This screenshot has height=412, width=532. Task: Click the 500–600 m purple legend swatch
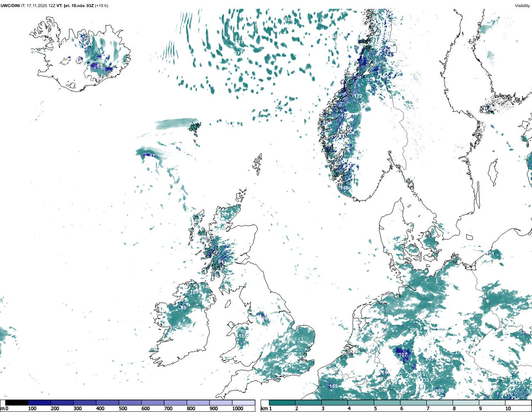(130, 402)
